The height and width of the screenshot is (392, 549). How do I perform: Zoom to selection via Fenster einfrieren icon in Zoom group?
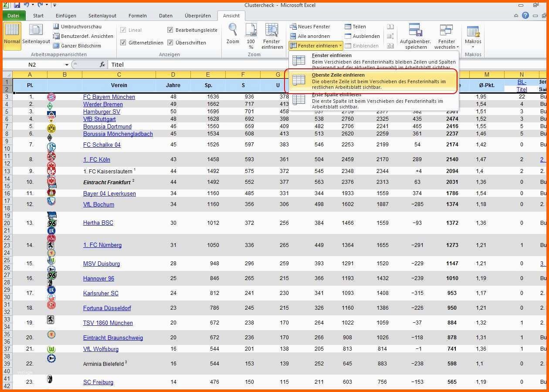click(272, 36)
